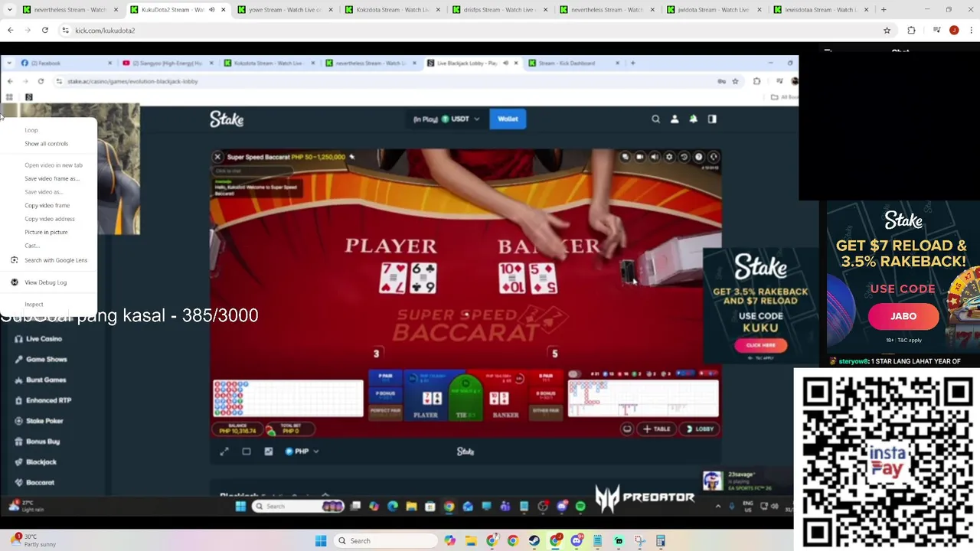The width and height of the screenshot is (980, 551).
Task: Select Bonus Buy in sidebar
Action: (x=42, y=442)
